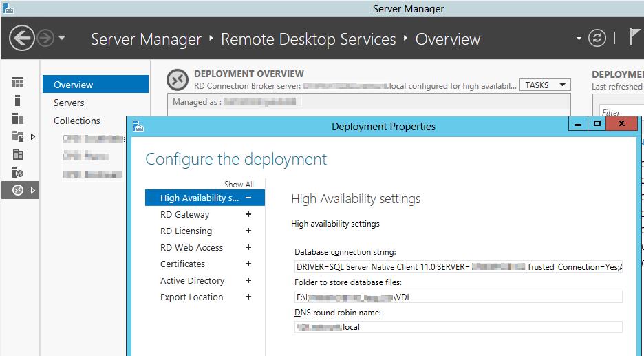
Task: Click the Server Manager title bar app icon
Action: coord(8,8)
